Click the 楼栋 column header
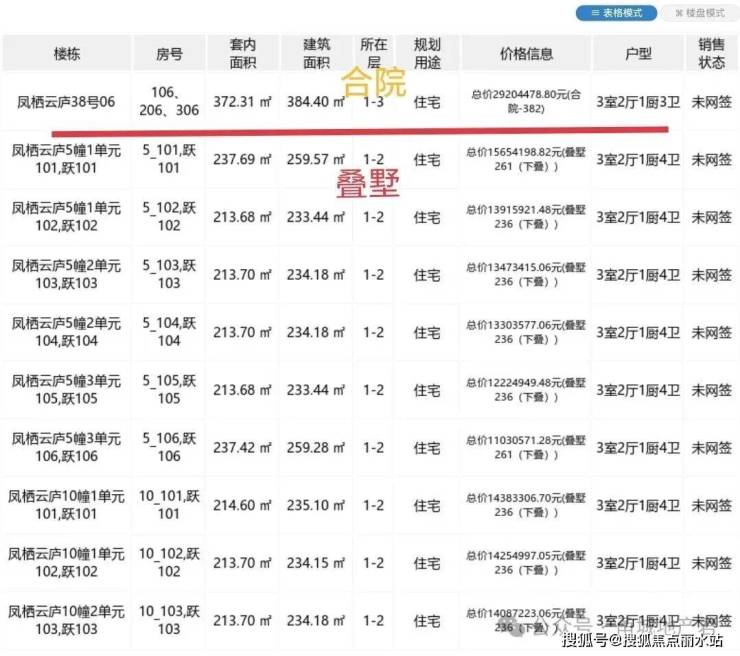The height and width of the screenshot is (656, 740). tap(68, 54)
